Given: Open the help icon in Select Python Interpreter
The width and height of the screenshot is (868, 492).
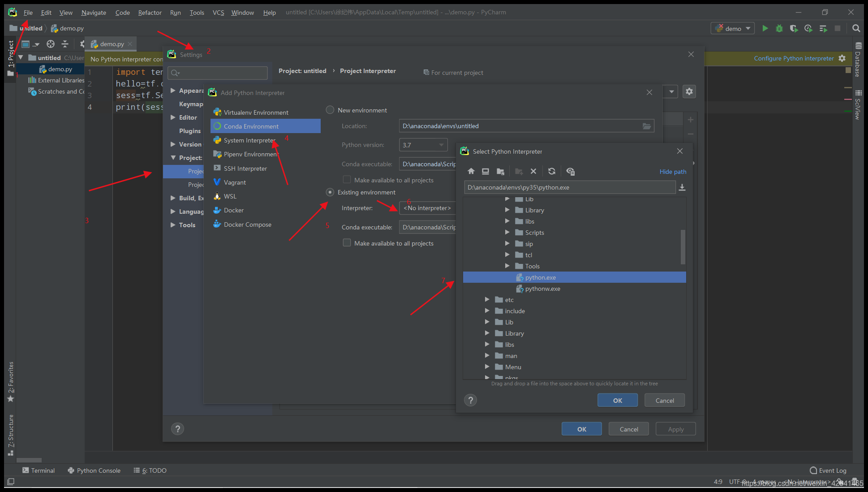Looking at the screenshot, I should pos(470,400).
